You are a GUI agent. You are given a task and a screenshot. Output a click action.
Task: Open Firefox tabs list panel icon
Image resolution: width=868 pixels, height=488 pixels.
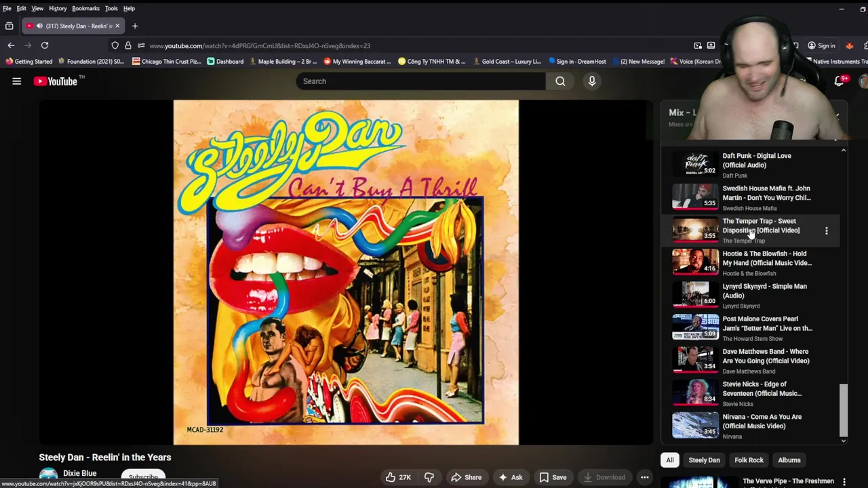9,26
